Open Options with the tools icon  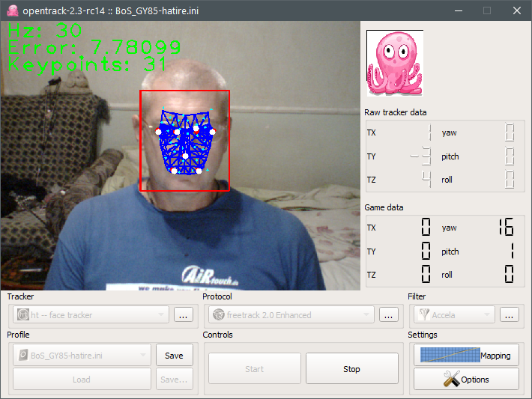coord(466,380)
